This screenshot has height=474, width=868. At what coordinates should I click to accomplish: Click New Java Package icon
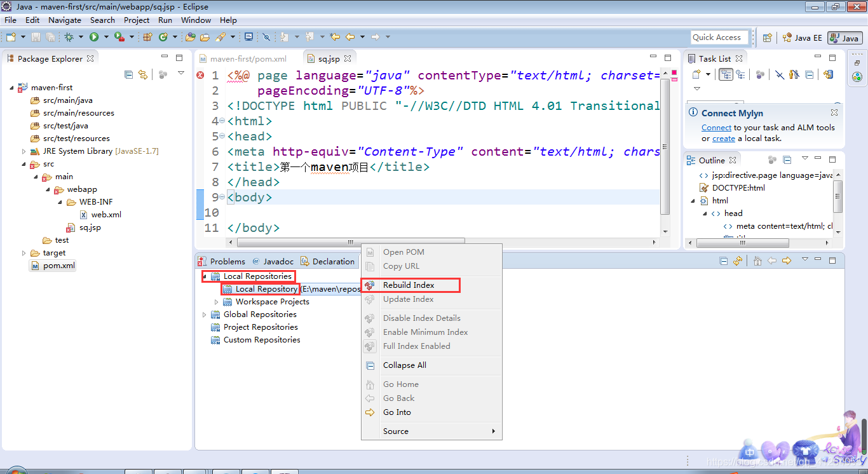pyautogui.click(x=147, y=37)
